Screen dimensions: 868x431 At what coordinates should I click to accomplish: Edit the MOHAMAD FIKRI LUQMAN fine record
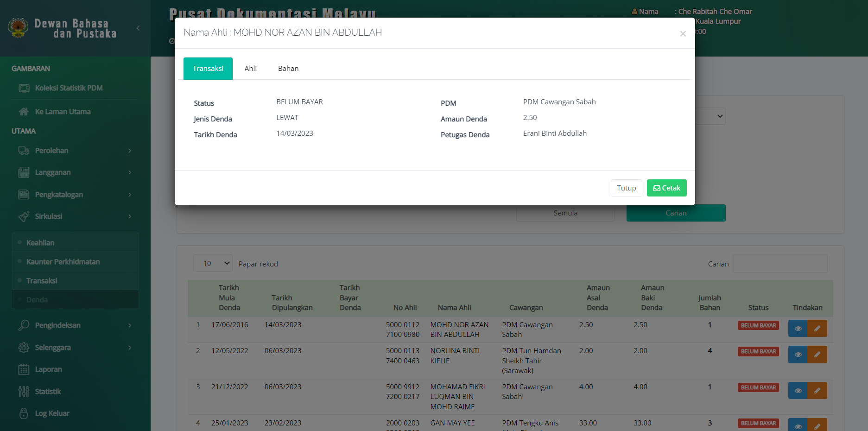(x=817, y=391)
